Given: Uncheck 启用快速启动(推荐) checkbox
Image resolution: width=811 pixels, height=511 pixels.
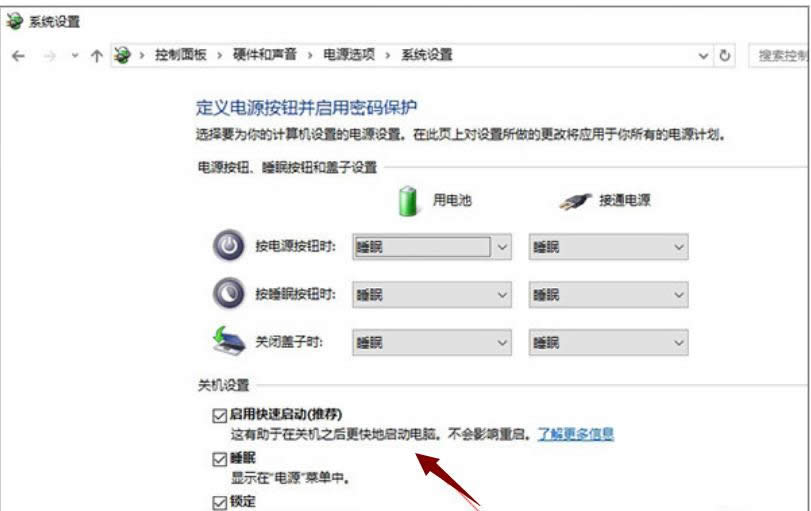Looking at the screenshot, I should tap(219, 415).
